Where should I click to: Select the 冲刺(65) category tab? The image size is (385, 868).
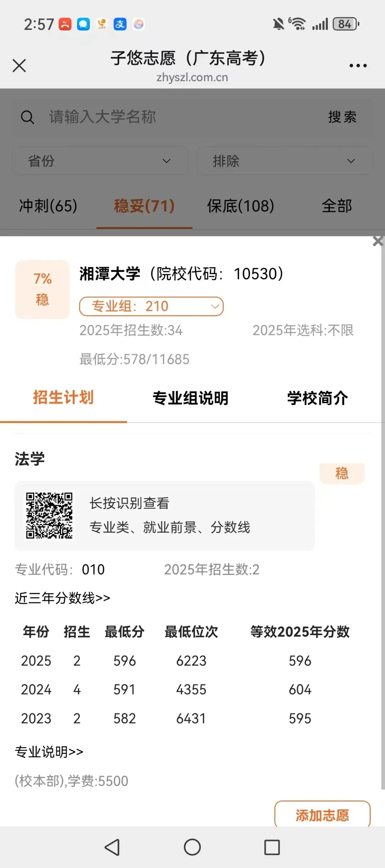[48, 206]
